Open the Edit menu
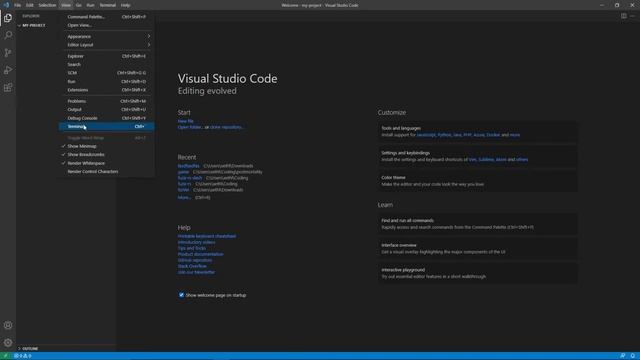The width and height of the screenshot is (640, 360). click(x=30, y=5)
